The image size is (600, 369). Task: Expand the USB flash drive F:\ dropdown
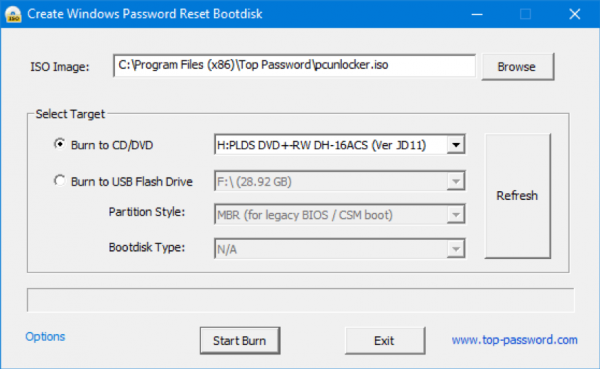click(x=339, y=181)
